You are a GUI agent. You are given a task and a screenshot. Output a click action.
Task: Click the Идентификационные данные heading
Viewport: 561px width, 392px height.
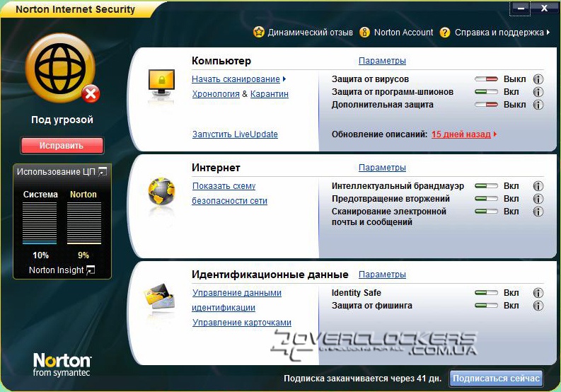click(x=270, y=275)
